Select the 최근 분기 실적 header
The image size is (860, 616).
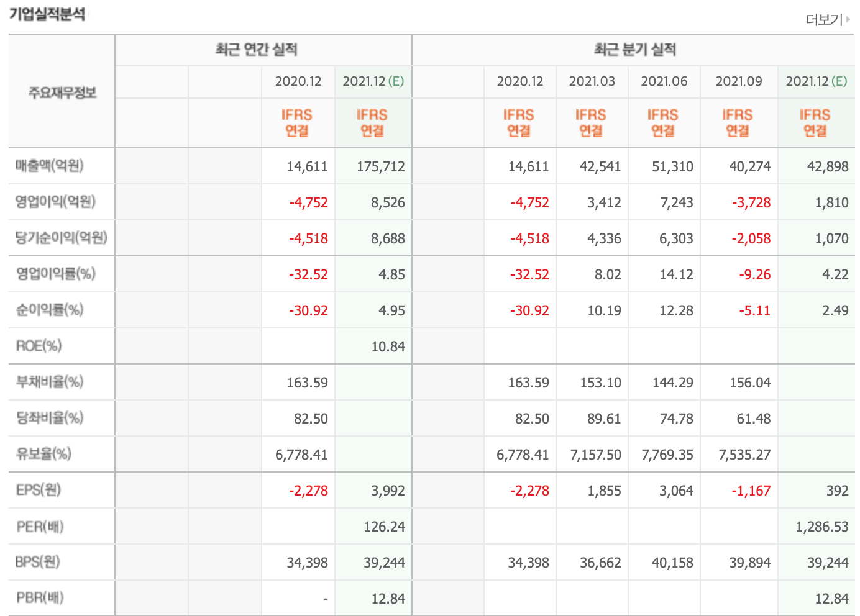click(634, 50)
